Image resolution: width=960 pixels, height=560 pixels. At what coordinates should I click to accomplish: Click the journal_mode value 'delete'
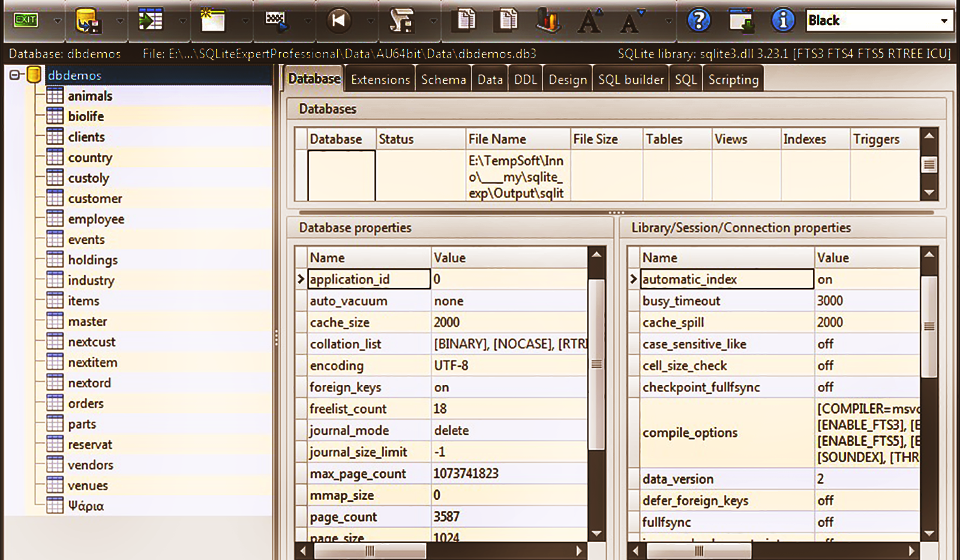[x=452, y=430]
